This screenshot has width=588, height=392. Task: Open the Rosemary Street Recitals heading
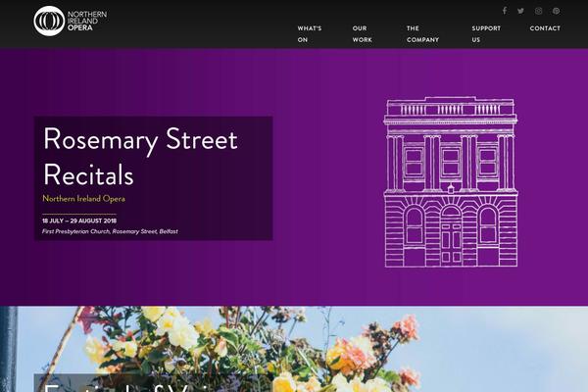(140, 157)
